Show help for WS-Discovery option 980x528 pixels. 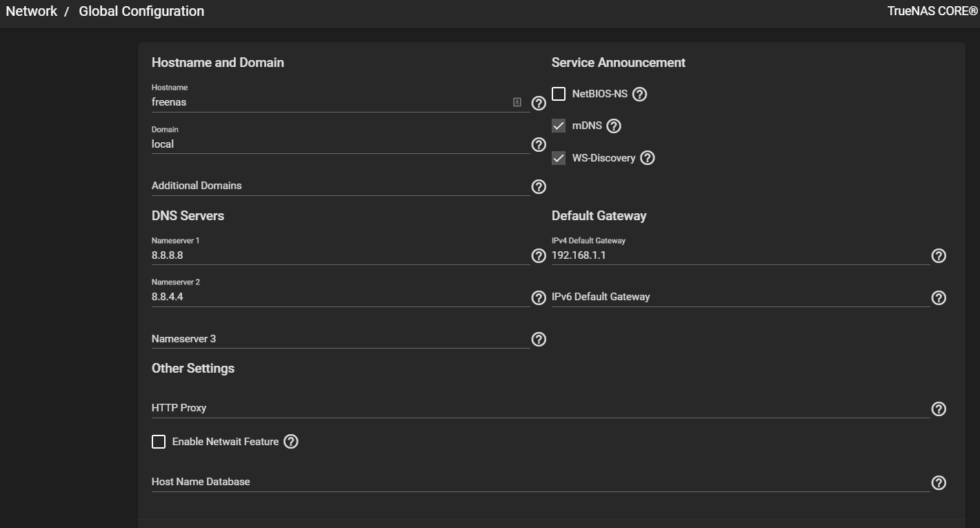pyautogui.click(x=647, y=158)
